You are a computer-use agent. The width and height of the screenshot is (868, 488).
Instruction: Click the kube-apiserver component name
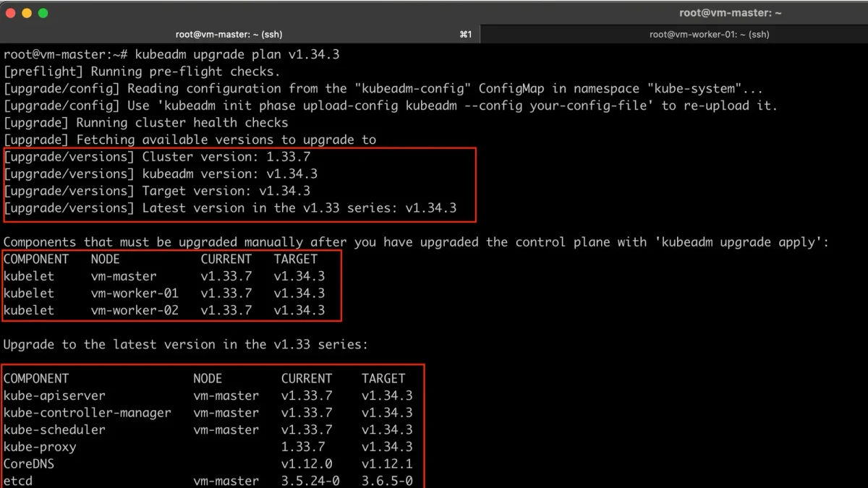coord(54,395)
